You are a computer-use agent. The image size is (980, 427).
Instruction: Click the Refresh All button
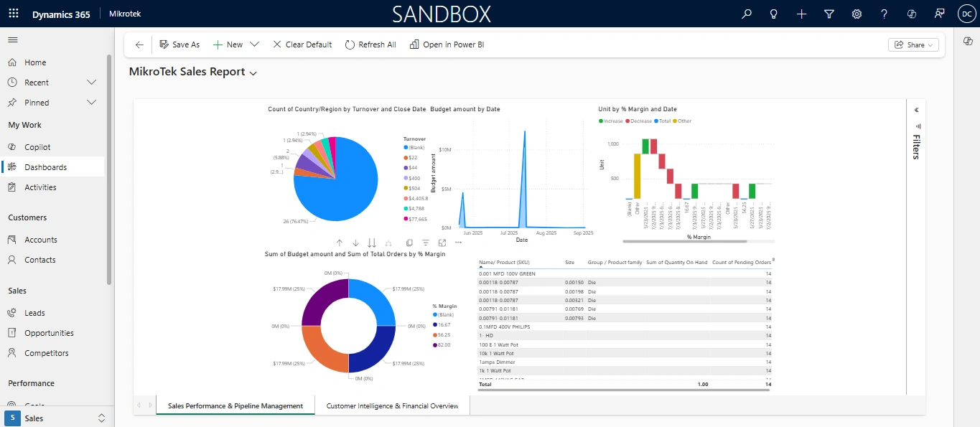click(x=370, y=44)
